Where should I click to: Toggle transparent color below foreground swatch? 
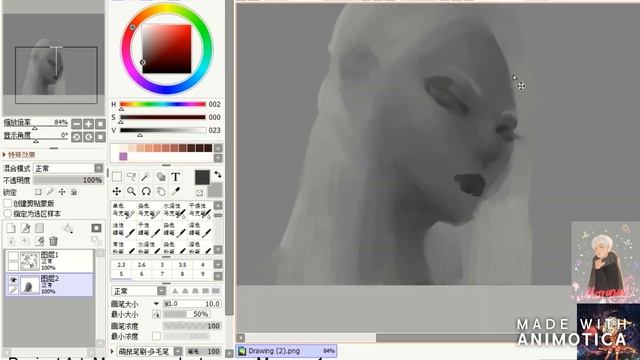pos(199,192)
